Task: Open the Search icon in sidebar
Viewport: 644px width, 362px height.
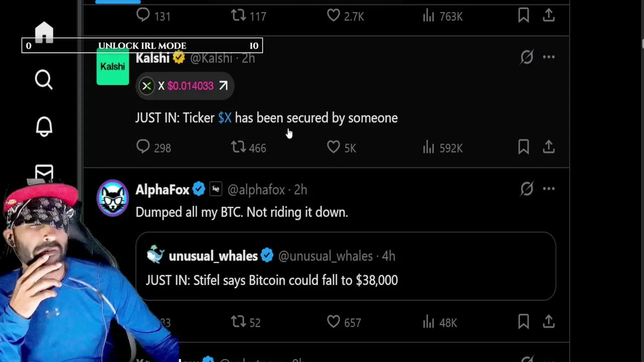Action: [x=44, y=79]
